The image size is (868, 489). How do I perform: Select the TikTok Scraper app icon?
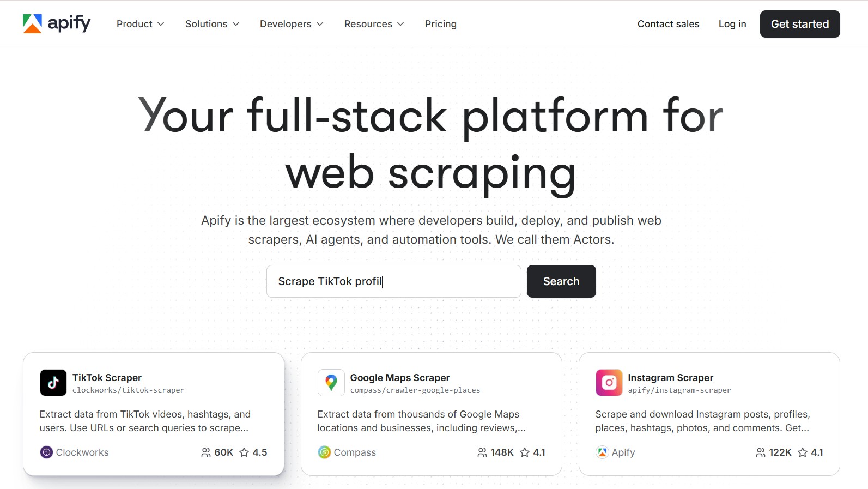(53, 383)
